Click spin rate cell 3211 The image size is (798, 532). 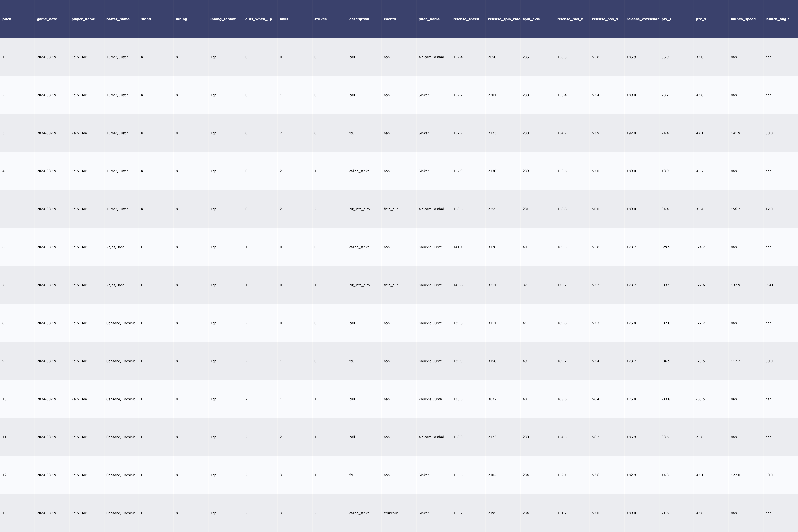pos(492,285)
